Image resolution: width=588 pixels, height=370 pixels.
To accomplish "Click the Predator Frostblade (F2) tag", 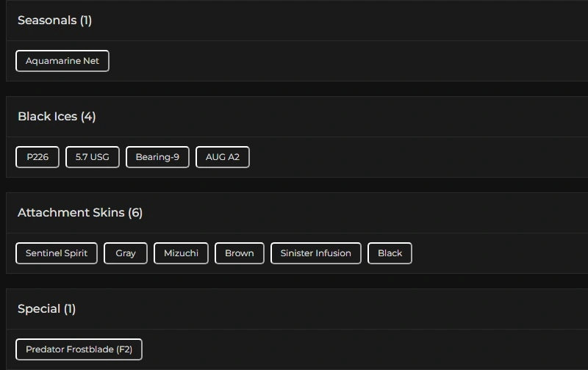I will click(x=79, y=349).
